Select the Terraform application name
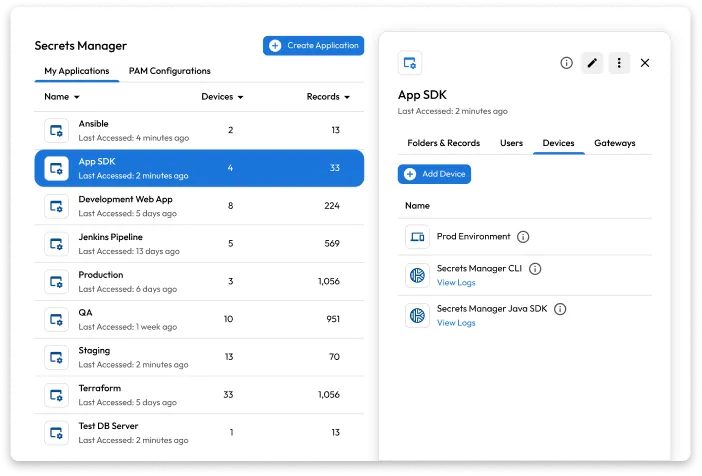This screenshot has width=702, height=476. [x=100, y=388]
